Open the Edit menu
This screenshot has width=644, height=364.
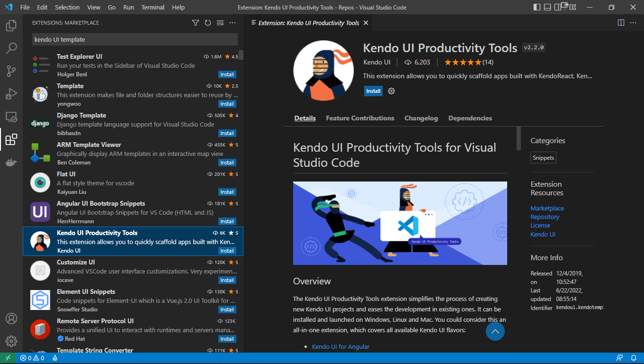click(42, 7)
